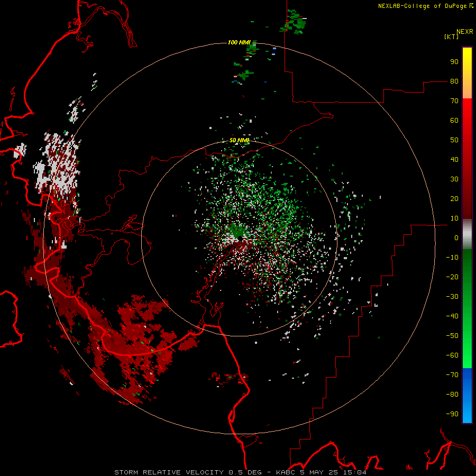Screen dimensions: 476x476
Task: Click the -80 value on velocity scale
Action: [x=452, y=395]
